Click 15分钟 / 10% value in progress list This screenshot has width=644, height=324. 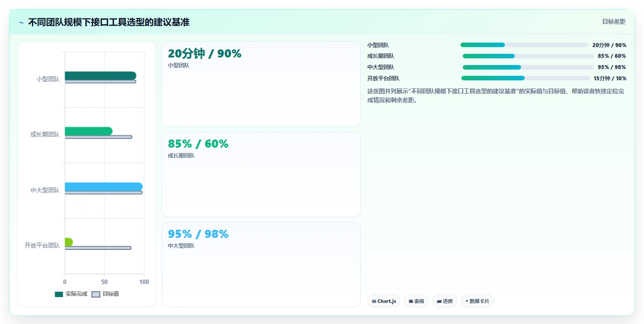[610, 79]
